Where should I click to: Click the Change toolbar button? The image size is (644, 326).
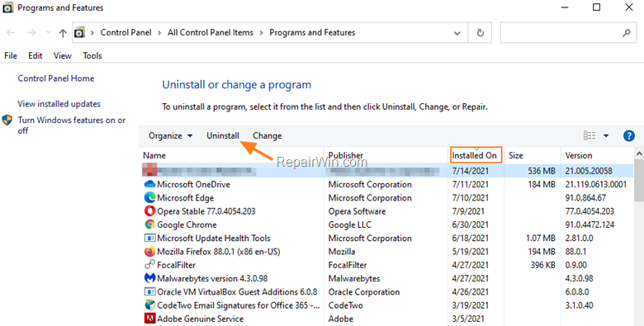[267, 136]
